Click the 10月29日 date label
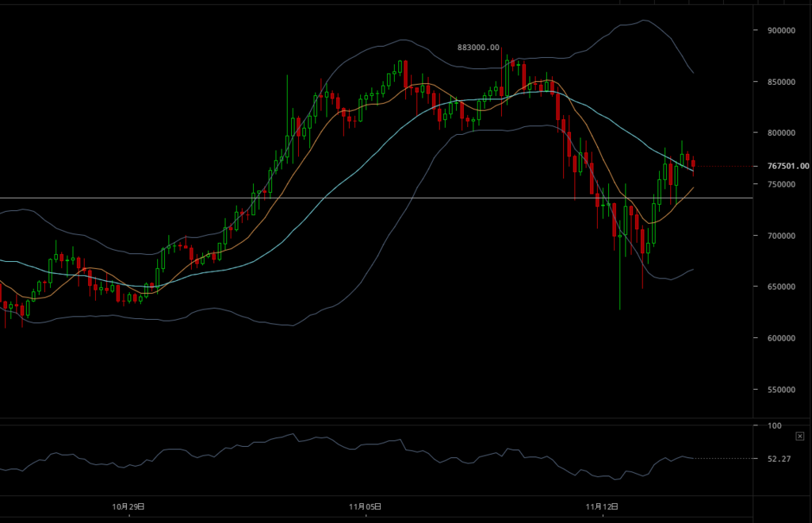 128,506
